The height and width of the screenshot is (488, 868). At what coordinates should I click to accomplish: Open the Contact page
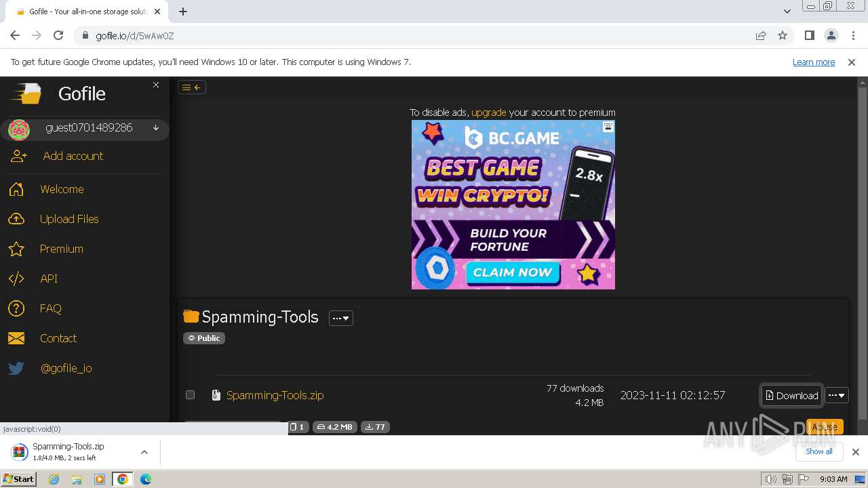[x=58, y=338]
